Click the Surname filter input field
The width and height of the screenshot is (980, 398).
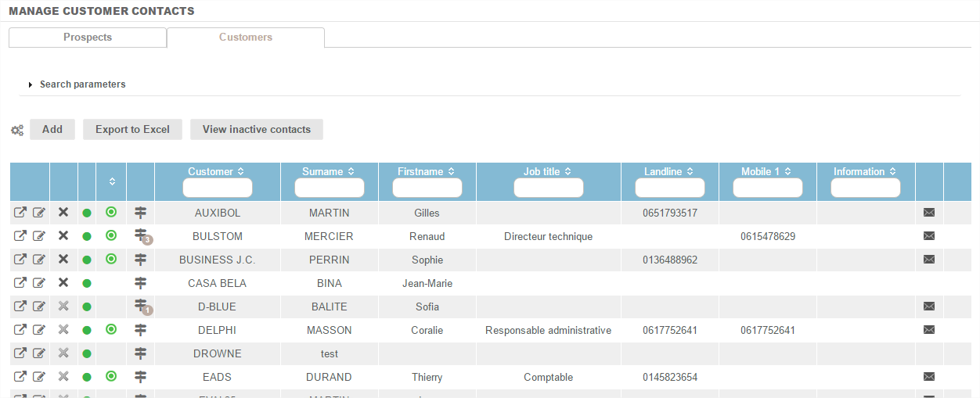330,188
